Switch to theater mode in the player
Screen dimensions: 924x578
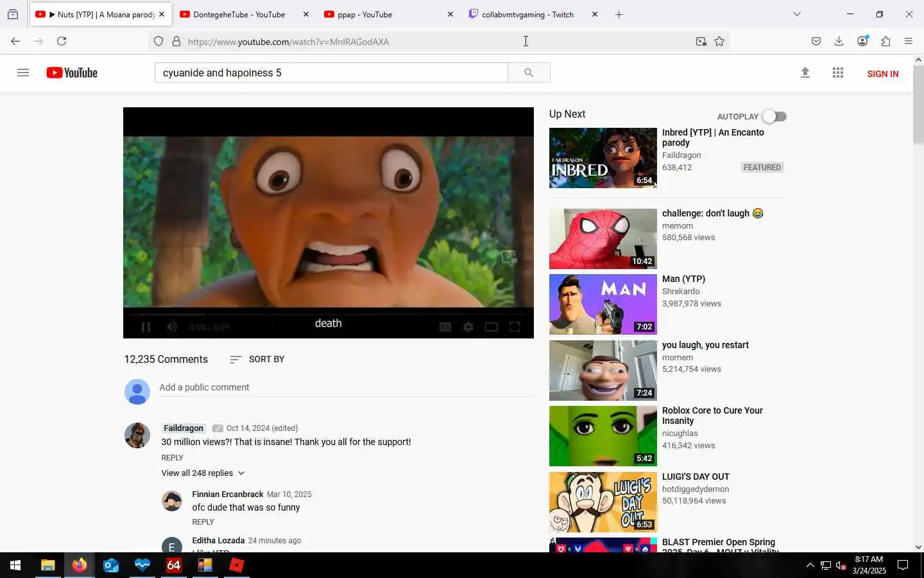(492, 327)
